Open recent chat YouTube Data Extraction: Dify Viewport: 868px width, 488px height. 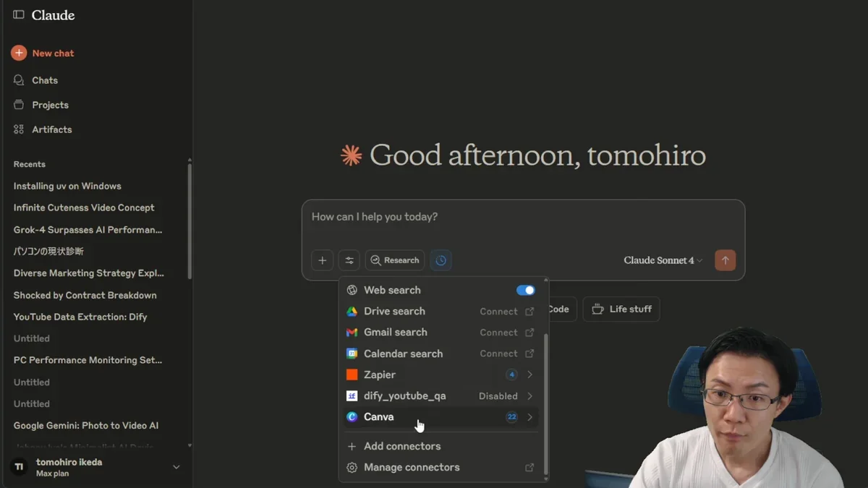pyautogui.click(x=80, y=317)
